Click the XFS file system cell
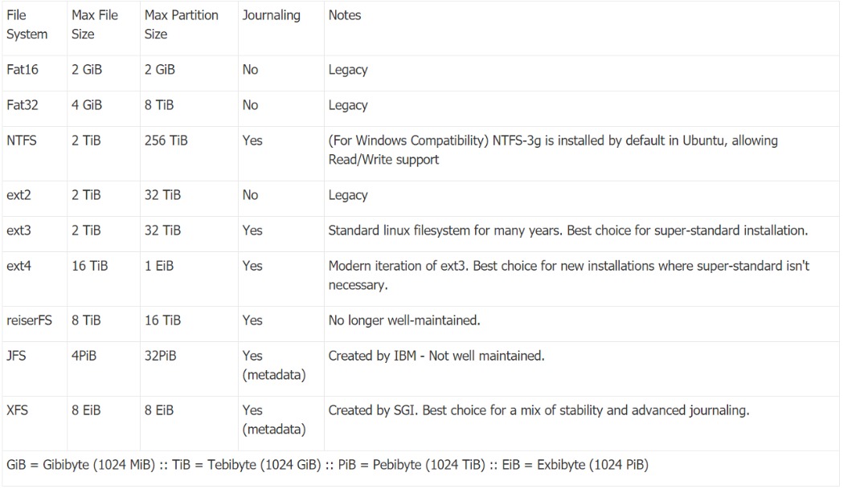This screenshot has width=868, height=489. (17, 410)
